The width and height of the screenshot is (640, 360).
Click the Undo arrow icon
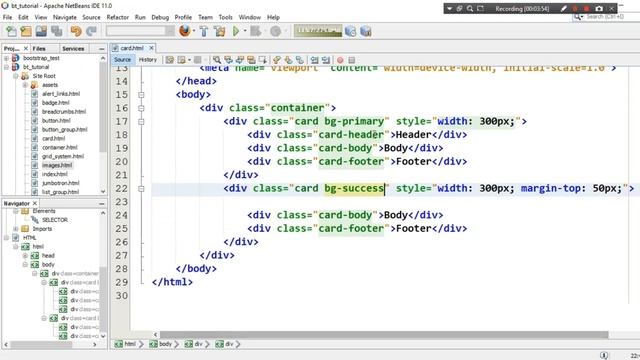point(76,31)
